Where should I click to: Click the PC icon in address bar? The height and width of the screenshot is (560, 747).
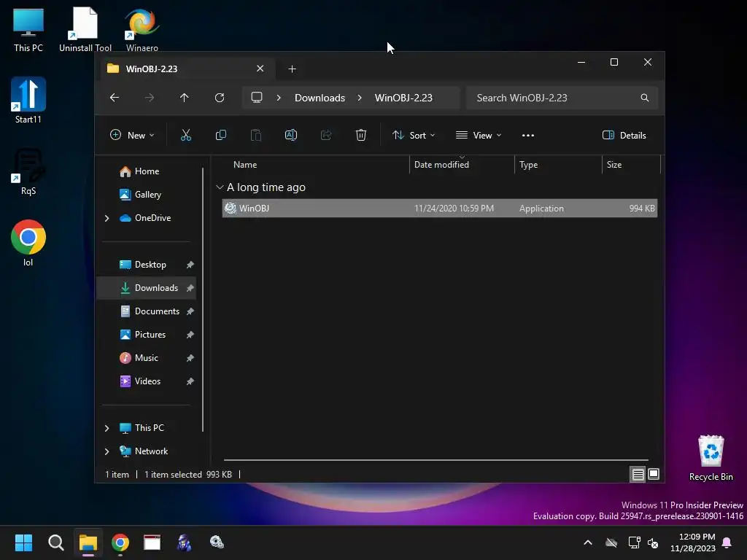tap(257, 98)
